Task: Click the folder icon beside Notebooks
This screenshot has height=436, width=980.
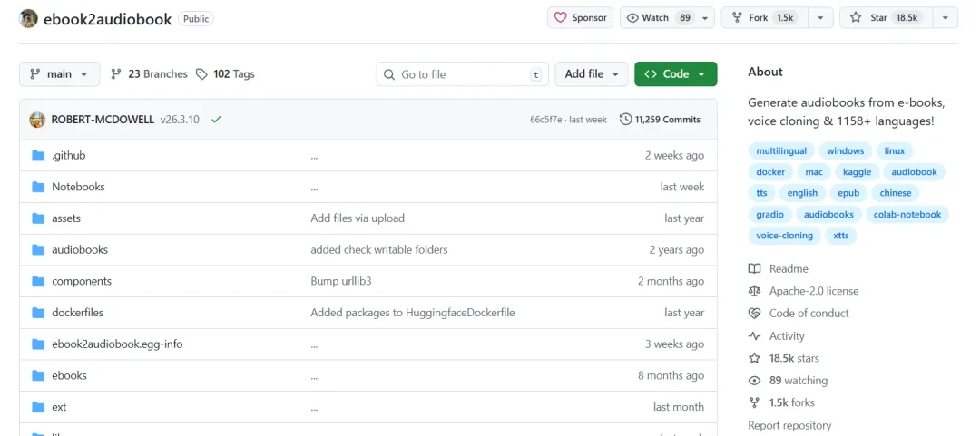Action: click(x=39, y=187)
